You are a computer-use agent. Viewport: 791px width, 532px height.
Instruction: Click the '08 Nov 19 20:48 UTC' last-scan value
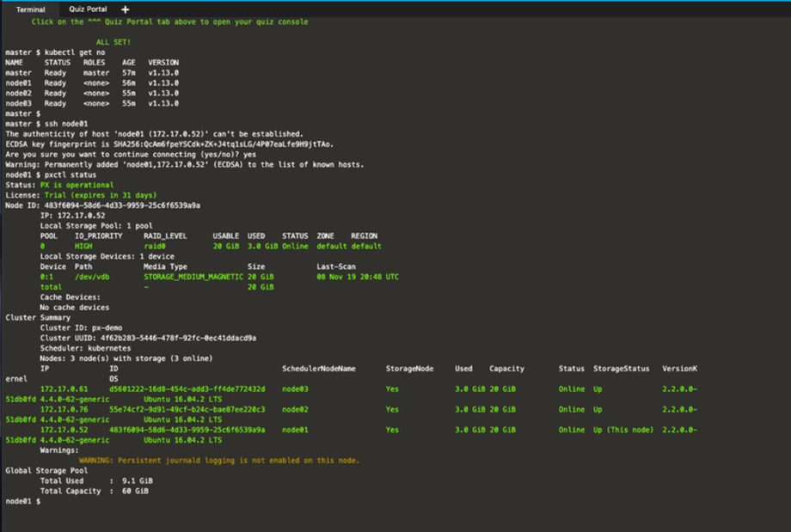pyautogui.click(x=358, y=277)
